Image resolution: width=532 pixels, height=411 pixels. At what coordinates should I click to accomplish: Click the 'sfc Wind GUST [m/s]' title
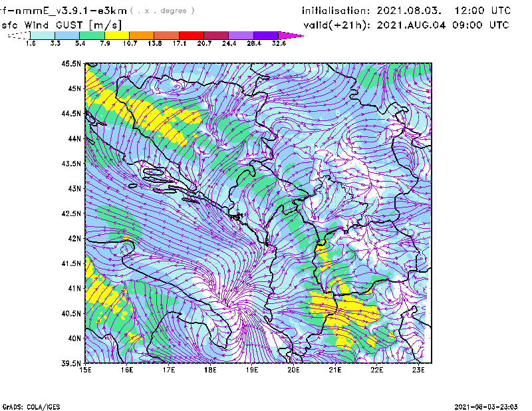(62, 25)
